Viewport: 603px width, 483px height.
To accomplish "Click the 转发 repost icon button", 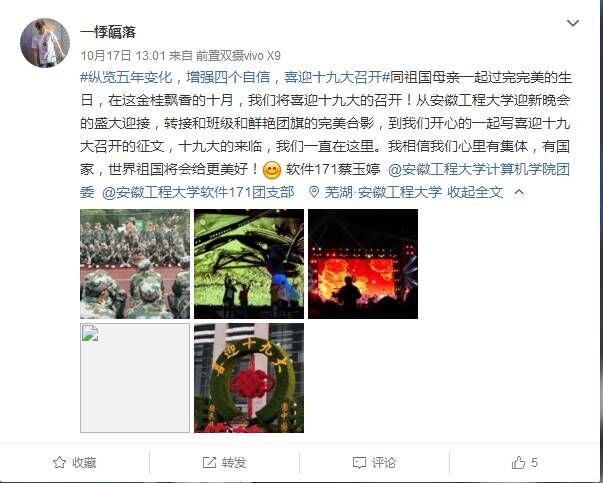I will (x=224, y=462).
